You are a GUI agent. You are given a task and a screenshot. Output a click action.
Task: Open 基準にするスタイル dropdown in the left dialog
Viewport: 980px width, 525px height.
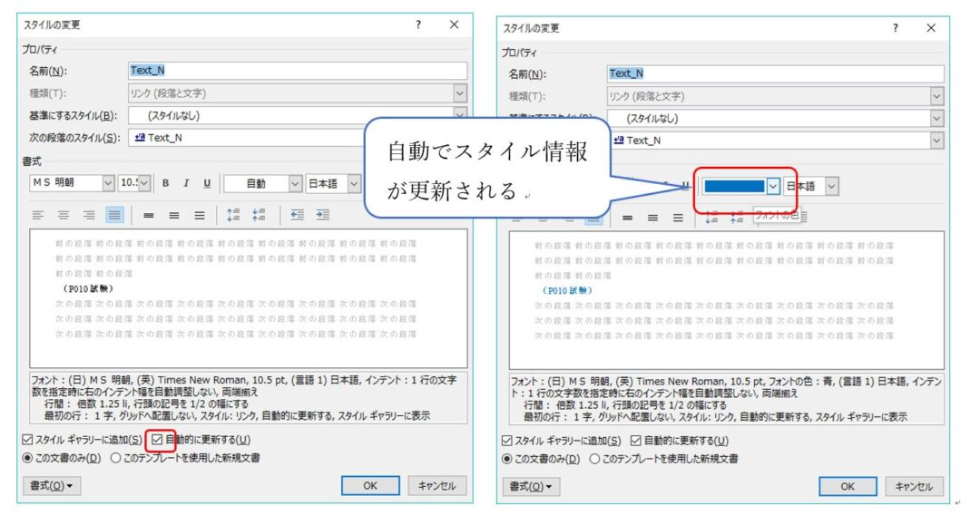click(x=460, y=114)
